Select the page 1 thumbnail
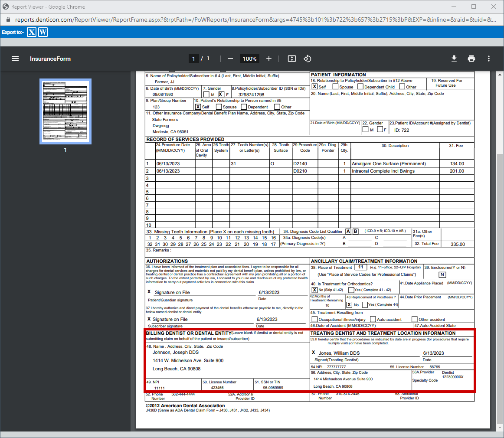 (x=65, y=111)
